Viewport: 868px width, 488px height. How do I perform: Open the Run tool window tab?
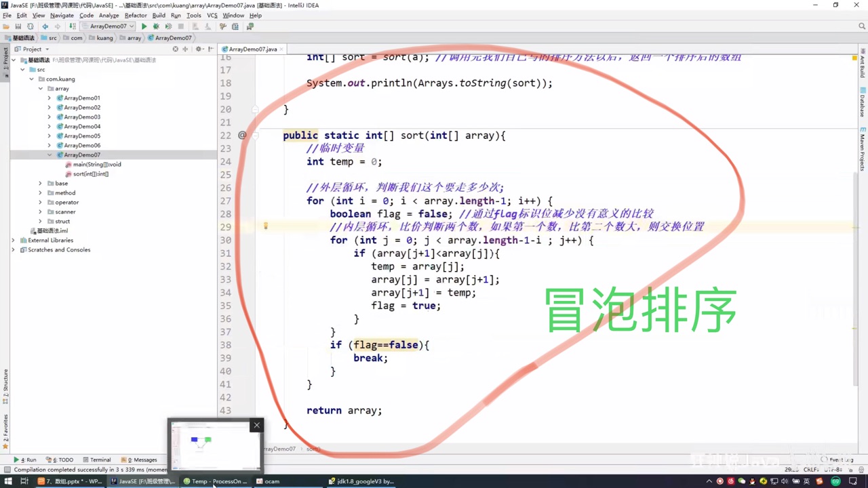pos(25,460)
